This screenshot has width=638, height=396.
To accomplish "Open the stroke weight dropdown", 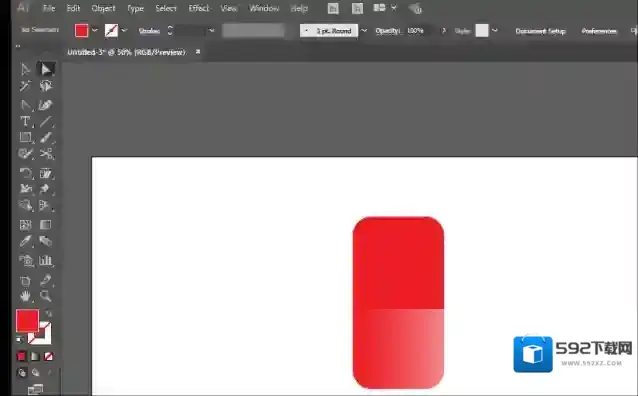I will point(211,31).
